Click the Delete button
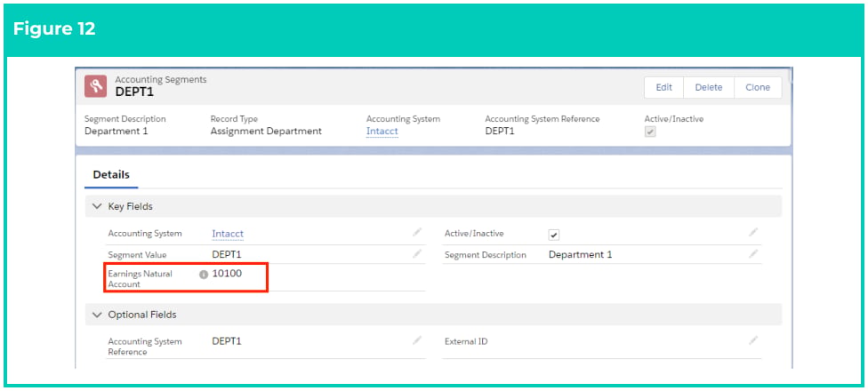 click(709, 87)
